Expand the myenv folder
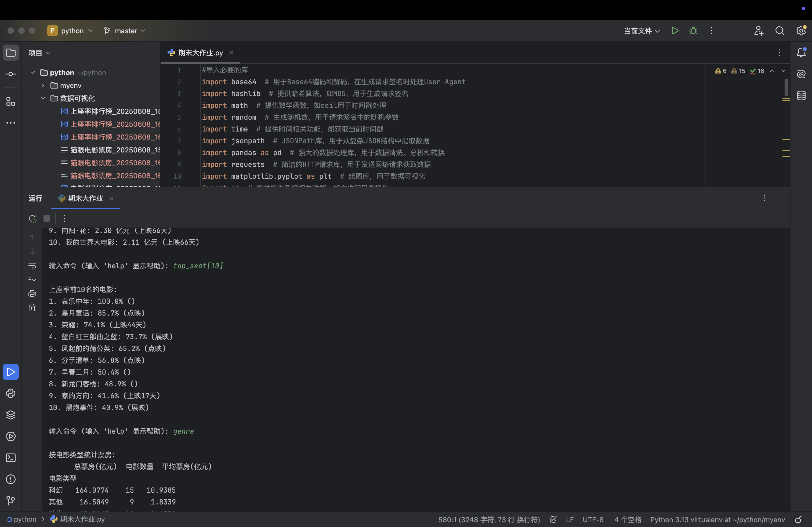This screenshot has width=812, height=527. tap(43, 85)
